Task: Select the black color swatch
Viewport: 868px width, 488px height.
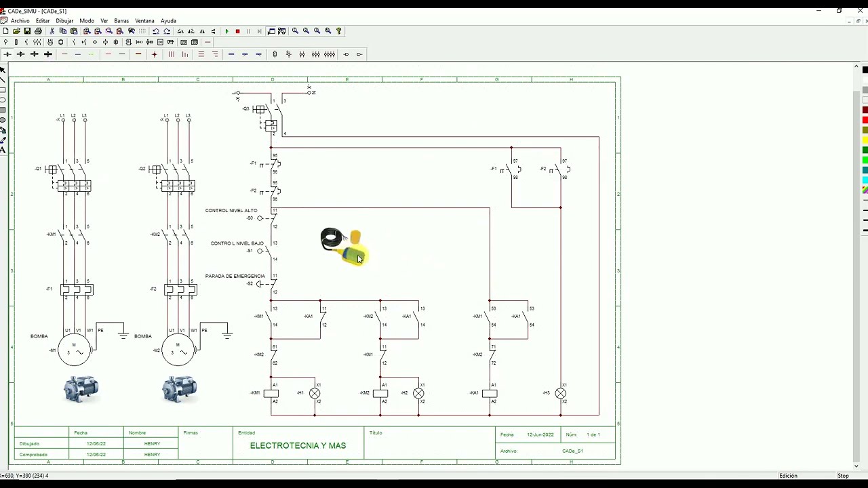Action: 865,70
